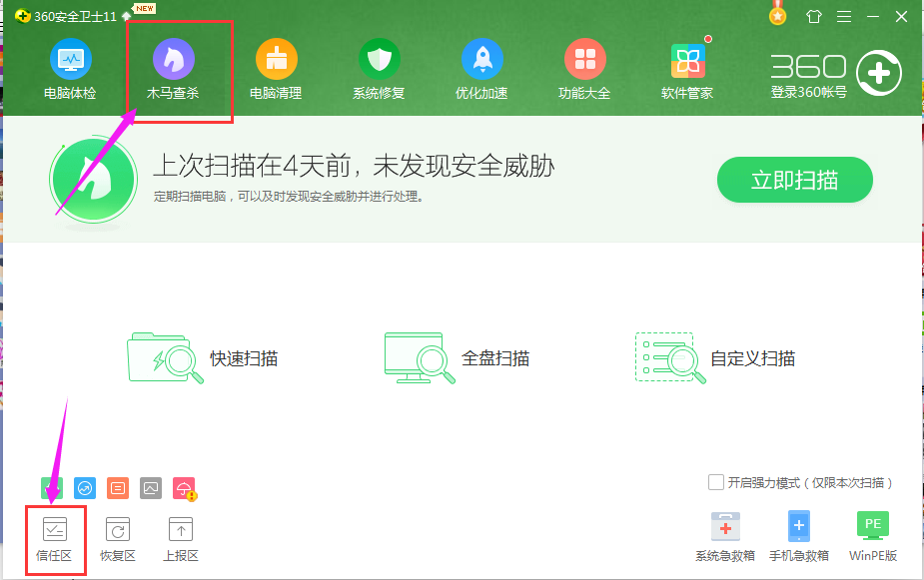Open the skin (shirt) icon in title bar
The height and width of the screenshot is (580, 924).
click(814, 17)
